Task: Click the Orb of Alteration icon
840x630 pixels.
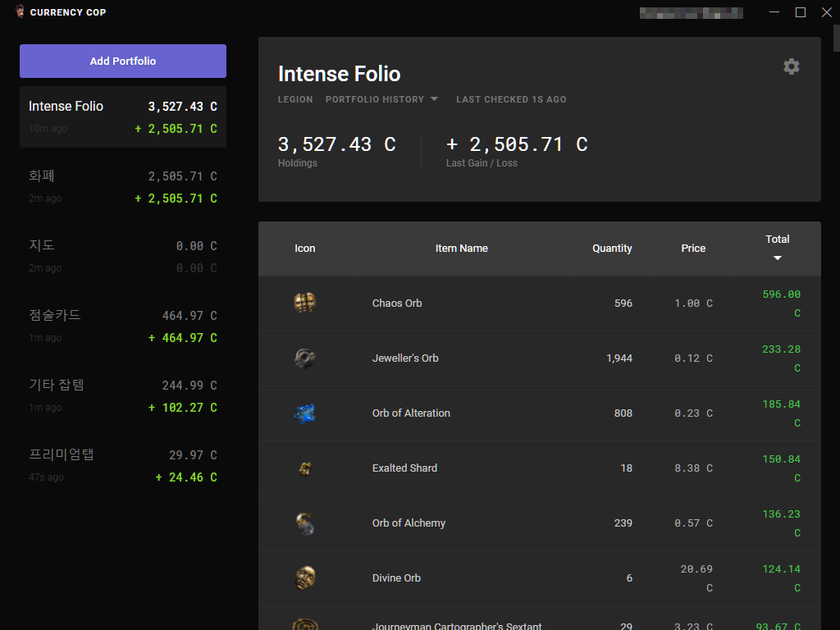Action: tap(305, 413)
